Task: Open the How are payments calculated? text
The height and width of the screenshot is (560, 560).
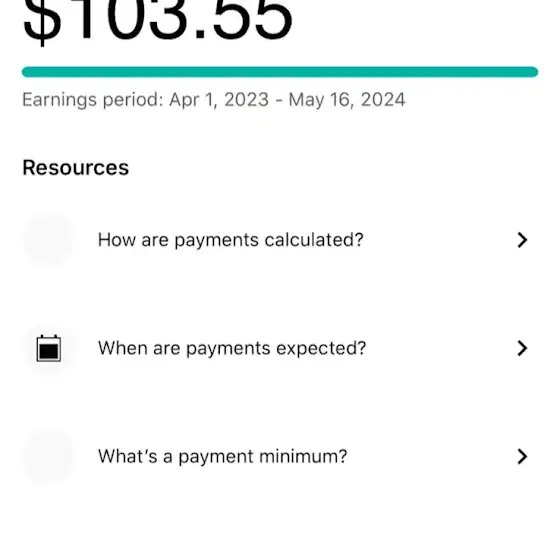Action: click(x=230, y=240)
